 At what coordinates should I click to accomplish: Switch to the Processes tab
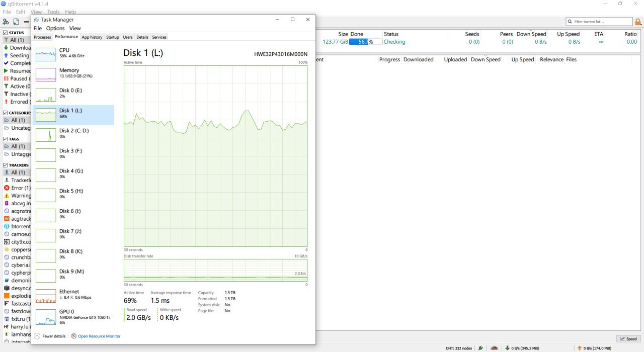tap(42, 37)
